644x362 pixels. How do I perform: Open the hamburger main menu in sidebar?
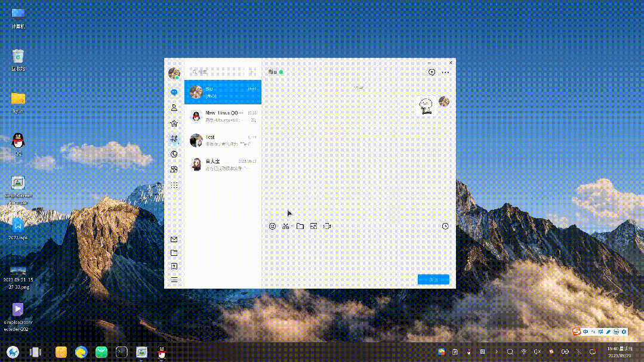(x=174, y=280)
